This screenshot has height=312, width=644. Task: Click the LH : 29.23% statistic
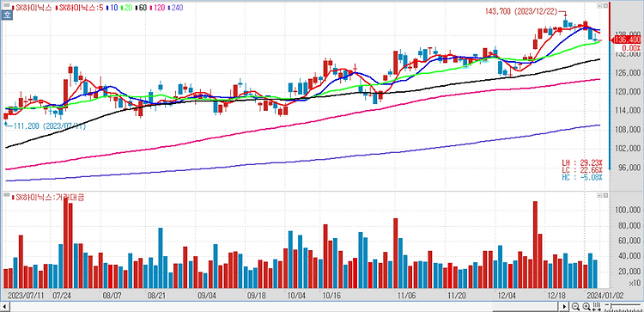pyautogui.click(x=582, y=163)
